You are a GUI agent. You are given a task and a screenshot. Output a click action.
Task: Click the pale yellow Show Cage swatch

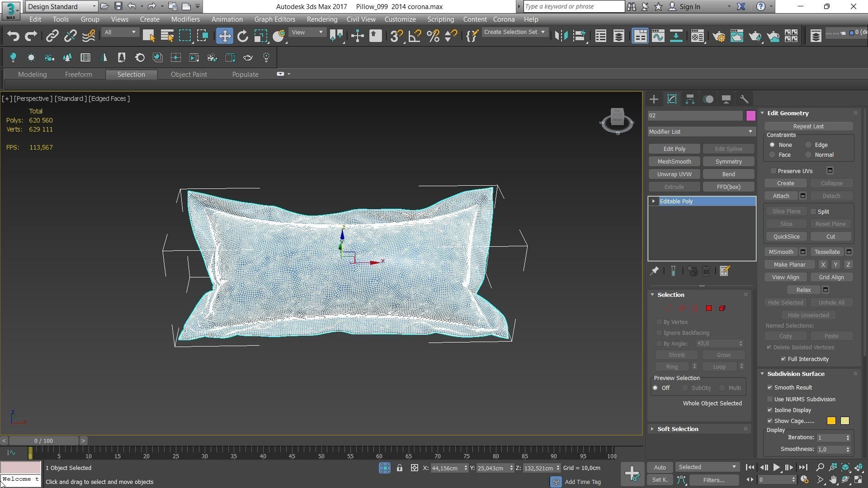point(844,421)
